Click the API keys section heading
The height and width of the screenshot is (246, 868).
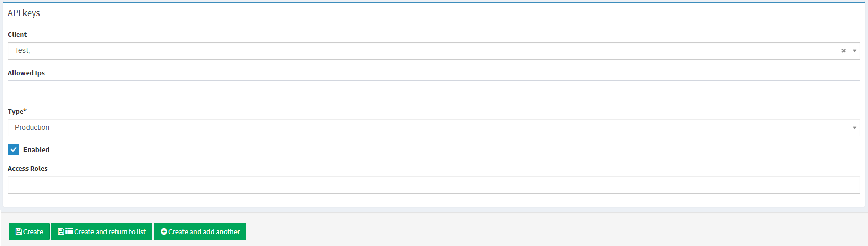(24, 13)
